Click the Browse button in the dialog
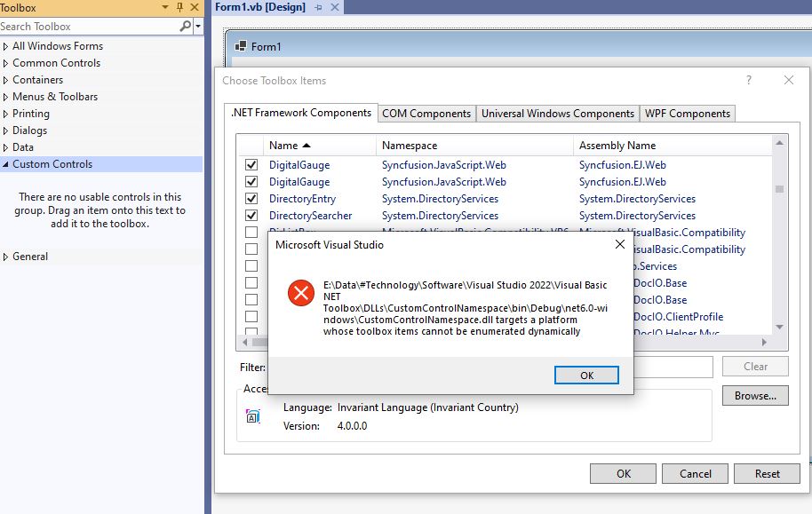This screenshot has height=514, width=812. click(x=754, y=395)
